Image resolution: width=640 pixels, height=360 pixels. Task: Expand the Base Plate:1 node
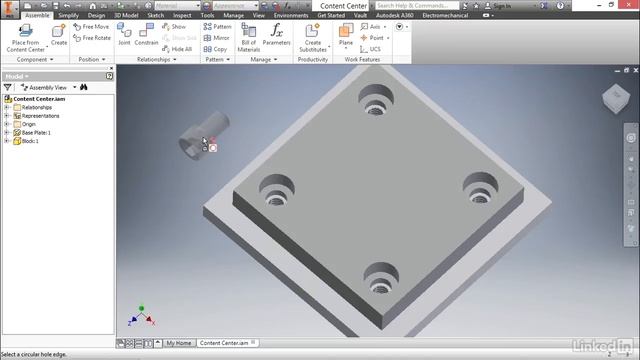[x=7, y=133]
